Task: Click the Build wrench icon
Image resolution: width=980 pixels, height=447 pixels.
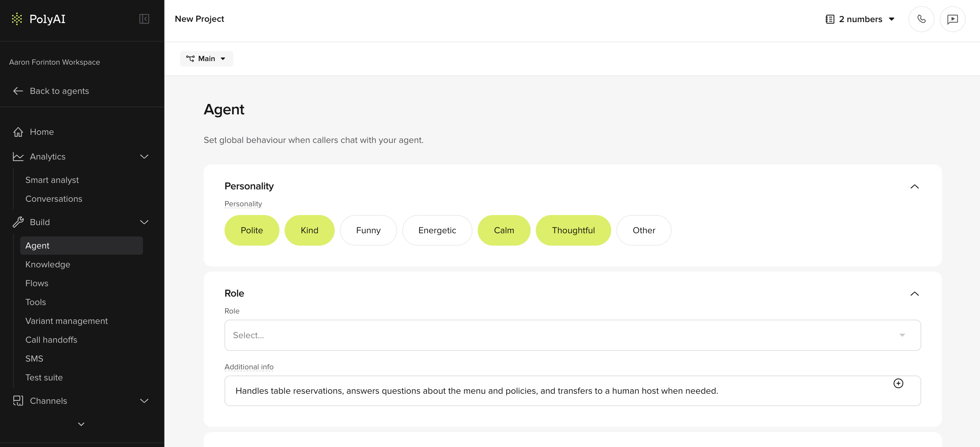Action: pyautogui.click(x=18, y=222)
